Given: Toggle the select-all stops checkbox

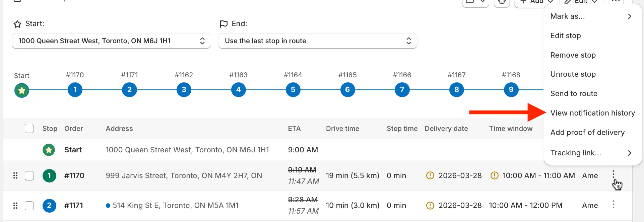Looking at the screenshot, I should click(29, 129).
